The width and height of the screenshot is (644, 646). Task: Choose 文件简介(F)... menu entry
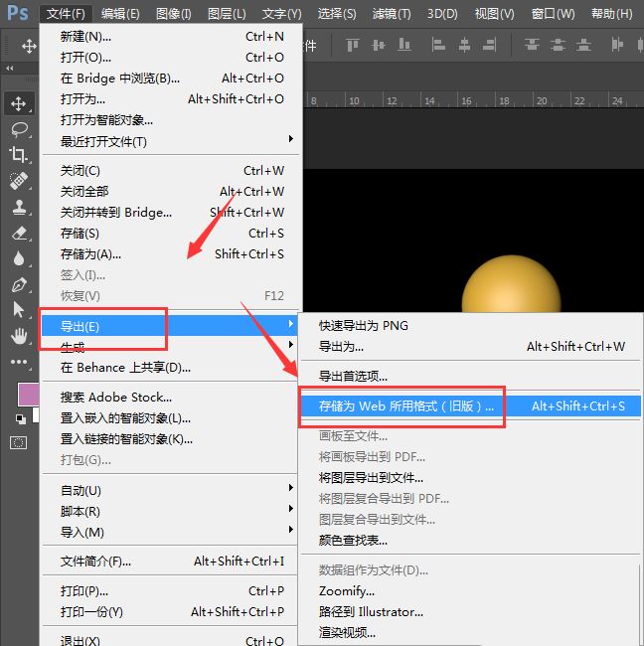(170, 562)
